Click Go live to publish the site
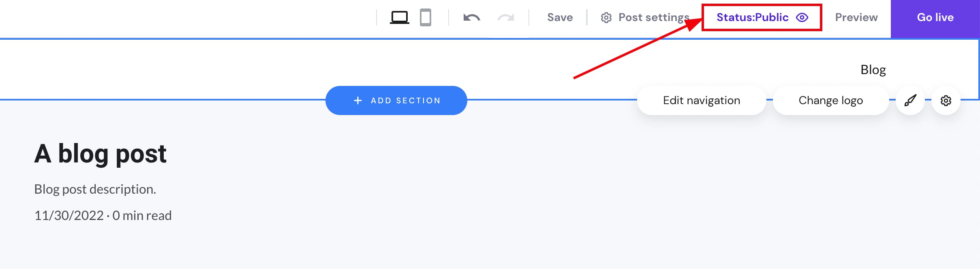 coord(935,17)
